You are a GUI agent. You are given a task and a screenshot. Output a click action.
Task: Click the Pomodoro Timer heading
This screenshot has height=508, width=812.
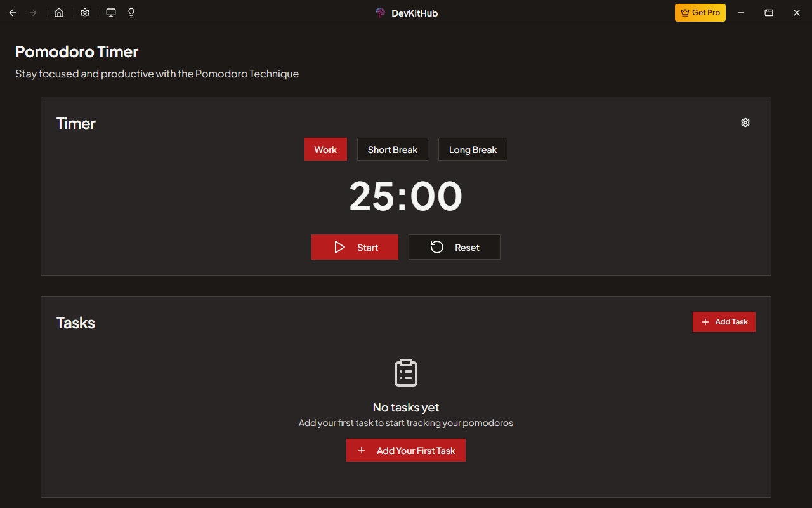(77, 51)
